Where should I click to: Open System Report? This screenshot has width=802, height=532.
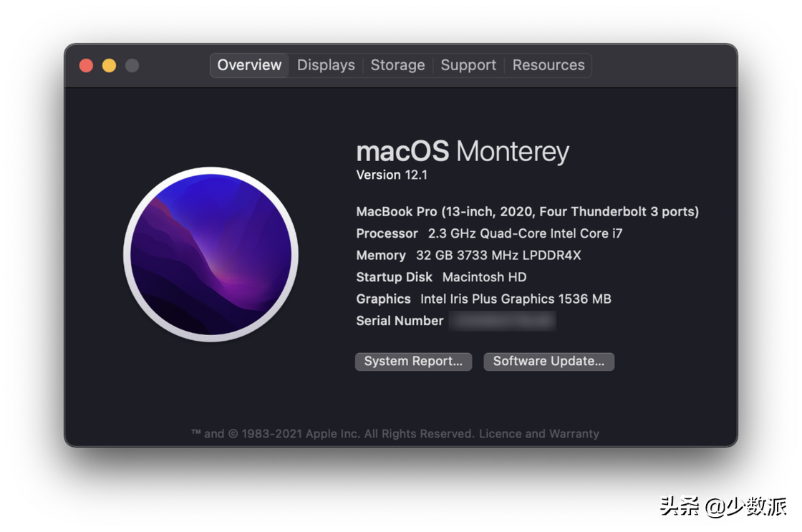(x=413, y=362)
